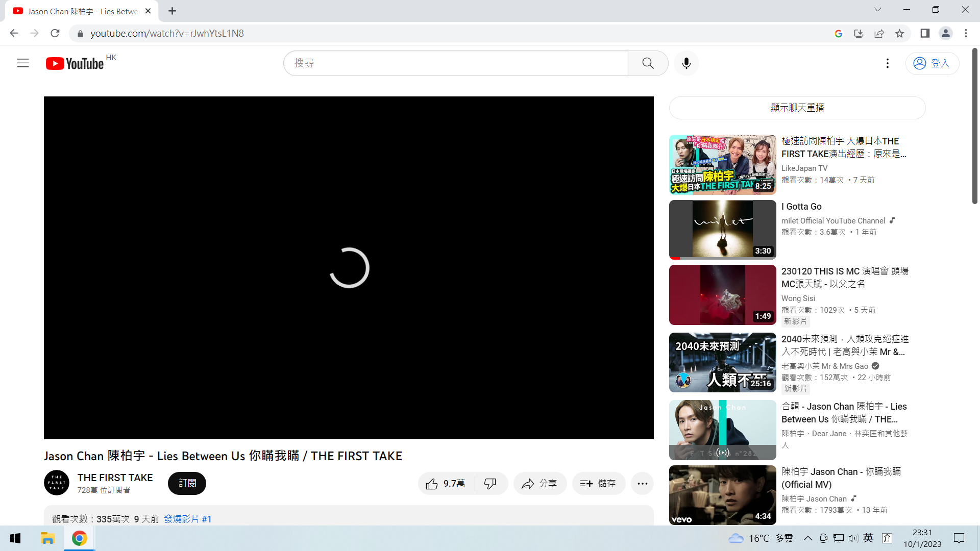Open 你瞞我瞞 Official MV thumbnail

point(722,495)
